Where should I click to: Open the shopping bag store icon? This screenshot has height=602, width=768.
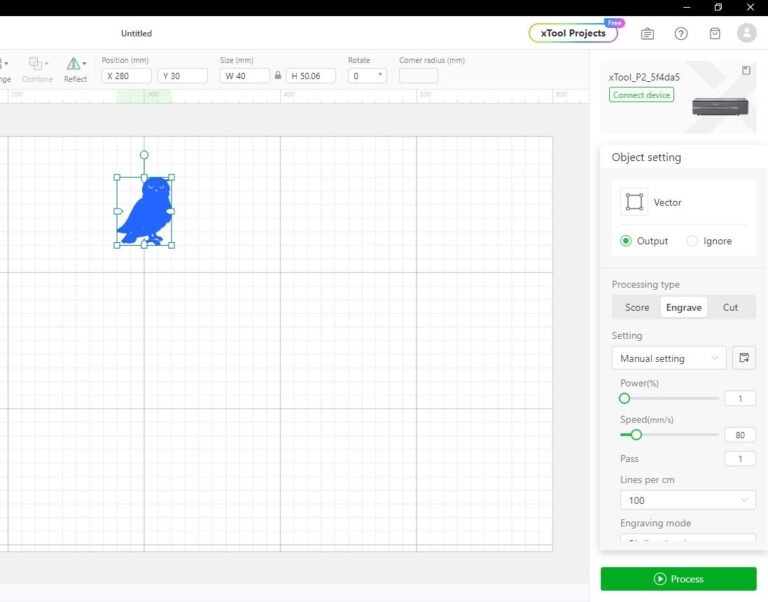coord(714,33)
